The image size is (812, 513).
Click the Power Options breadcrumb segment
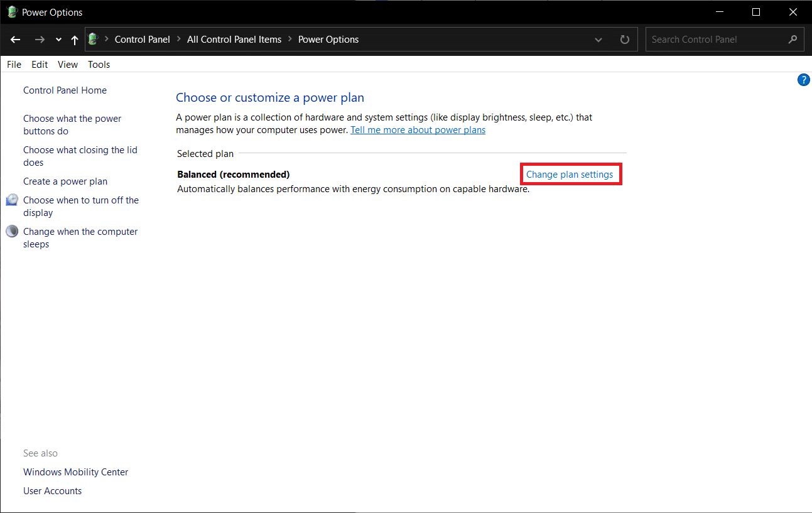point(328,39)
